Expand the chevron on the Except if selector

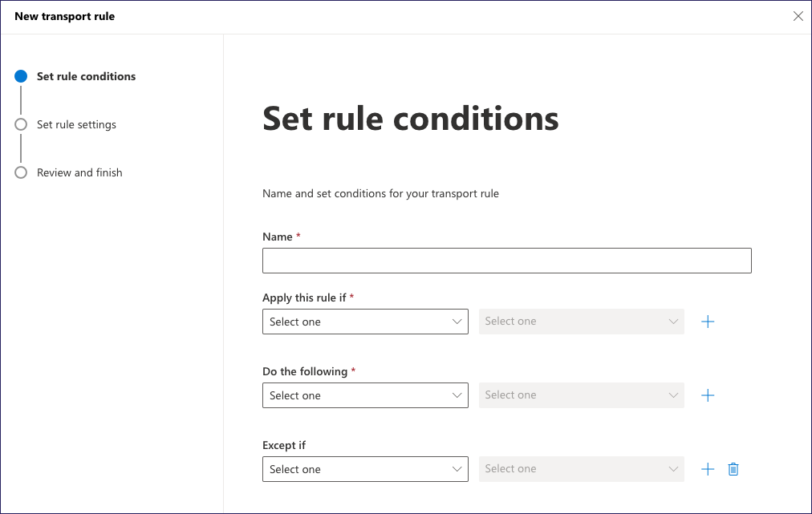[x=457, y=468]
